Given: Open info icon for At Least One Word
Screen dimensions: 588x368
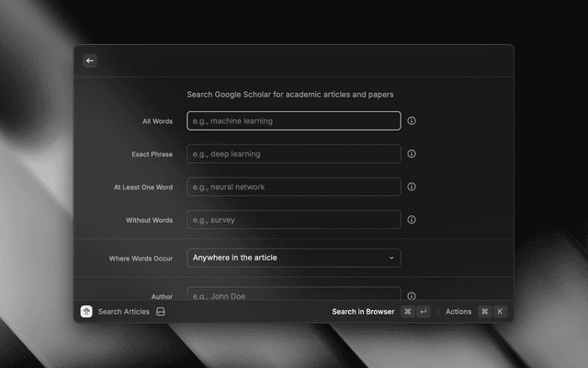Looking at the screenshot, I should pos(412,187).
